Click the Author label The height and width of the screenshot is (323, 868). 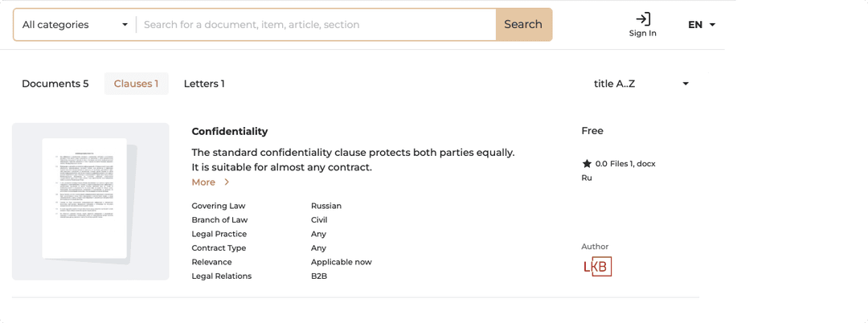coord(595,247)
